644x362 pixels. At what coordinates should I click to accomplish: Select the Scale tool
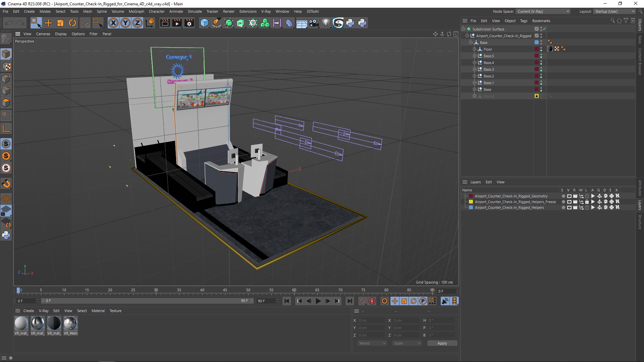coord(60,23)
